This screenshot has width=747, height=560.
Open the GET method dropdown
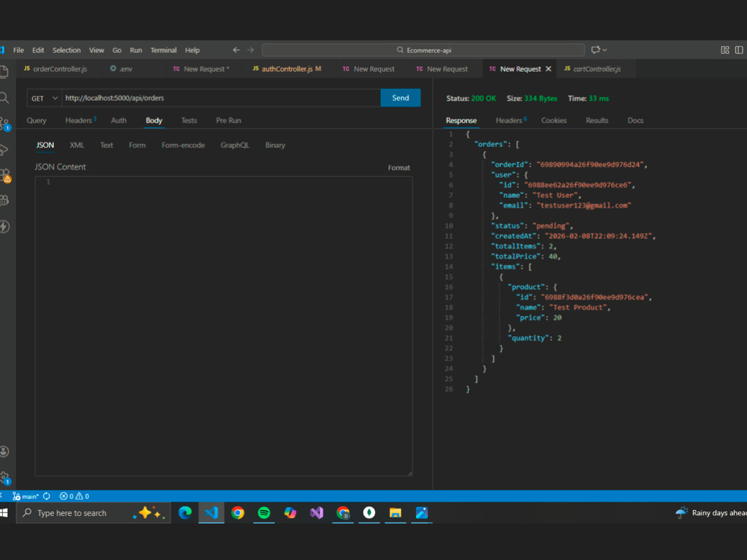click(x=44, y=98)
